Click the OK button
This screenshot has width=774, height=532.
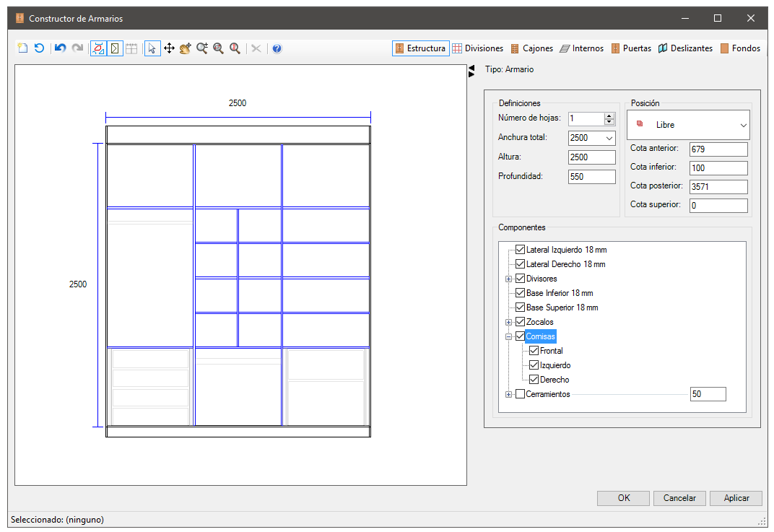(x=623, y=498)
